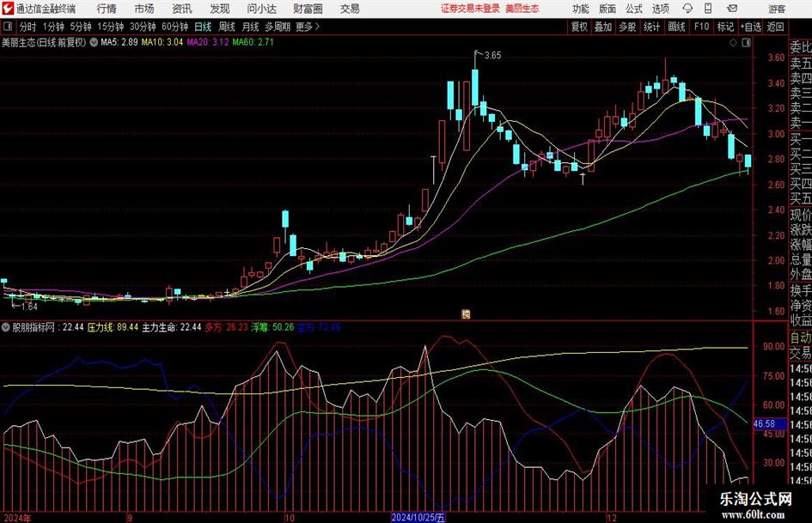Open dropdown arrow beside 美丽生态 chart title
This screenshot has width=812, height=523.
(94, 42)
